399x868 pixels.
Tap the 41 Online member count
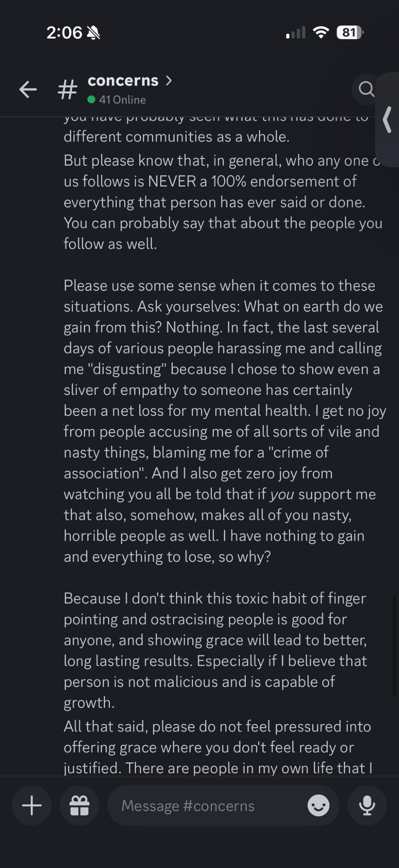pos(122,100)
